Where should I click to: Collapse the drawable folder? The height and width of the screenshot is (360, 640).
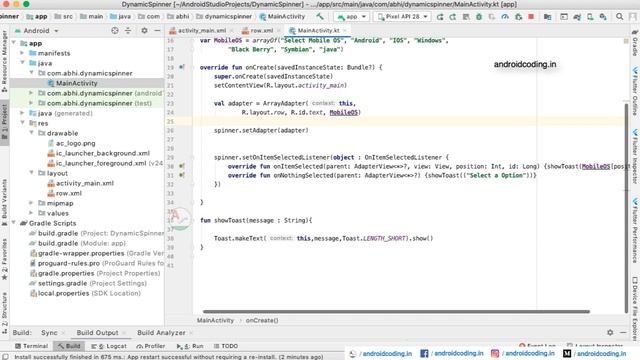[31, 133]
